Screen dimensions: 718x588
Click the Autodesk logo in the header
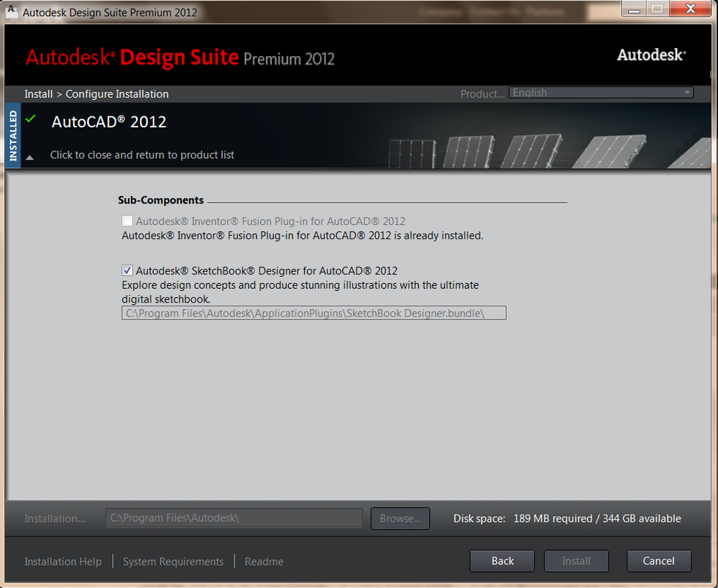coord(652,55)
